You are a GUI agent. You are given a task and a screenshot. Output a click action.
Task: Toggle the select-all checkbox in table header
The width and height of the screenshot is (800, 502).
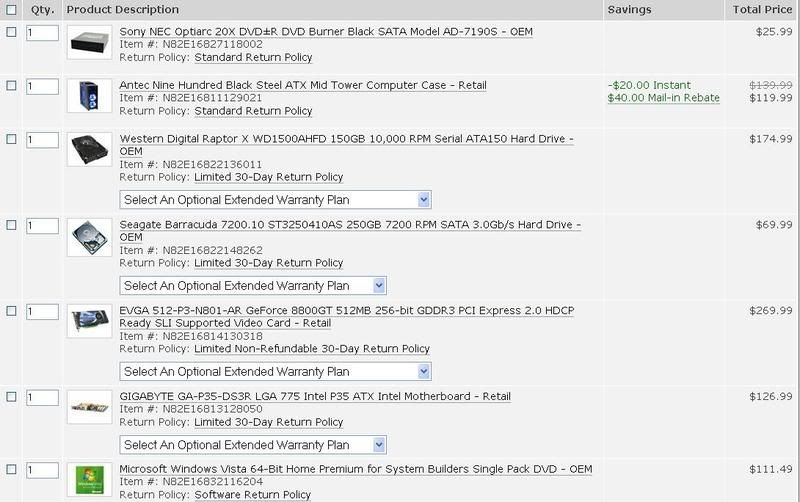11,10
